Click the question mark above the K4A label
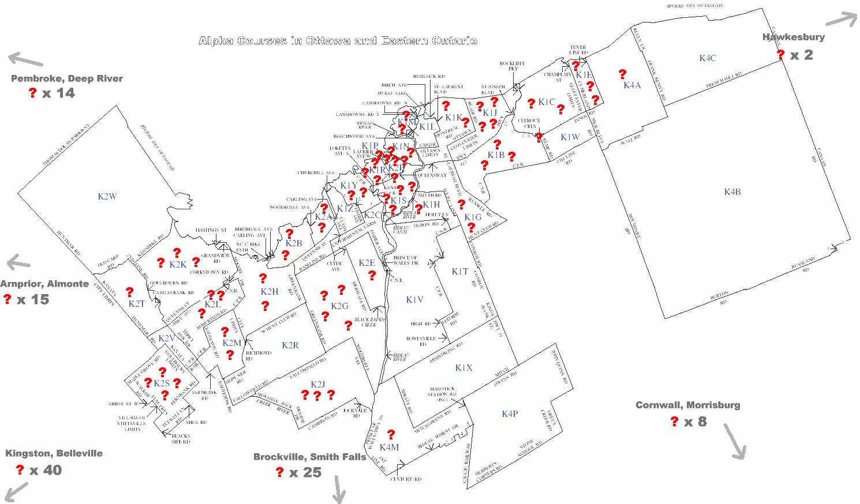This screenshot has height=504, width=860. tap(622, 74)
